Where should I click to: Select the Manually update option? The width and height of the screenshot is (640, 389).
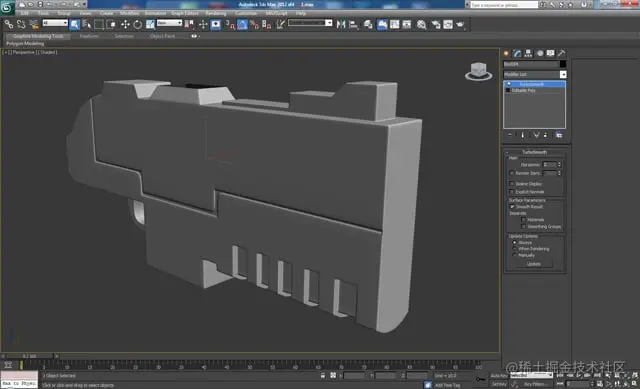[x=515, y=255]
